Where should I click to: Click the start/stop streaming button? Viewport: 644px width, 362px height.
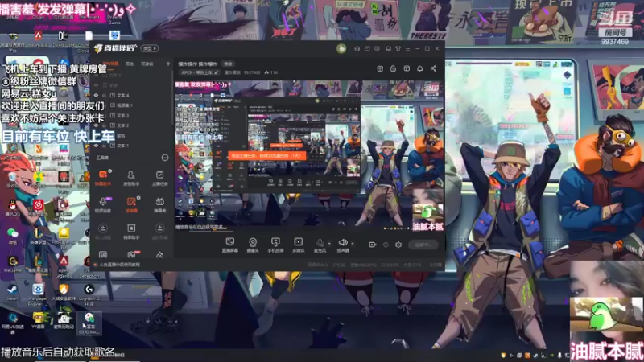423,245
